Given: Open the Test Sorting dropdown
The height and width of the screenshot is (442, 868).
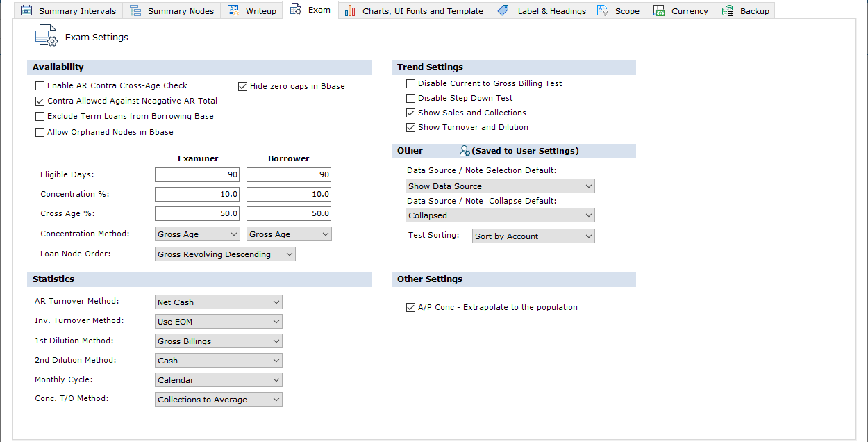Looking at the screenshot, I should (x=533, y=236).
